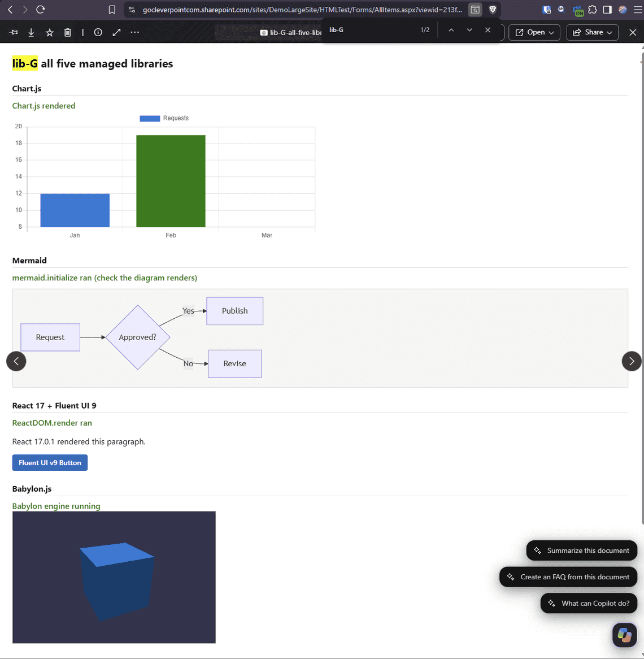
Task: Click the blue cube in Babylon canvas
Action: coord(117,582)
